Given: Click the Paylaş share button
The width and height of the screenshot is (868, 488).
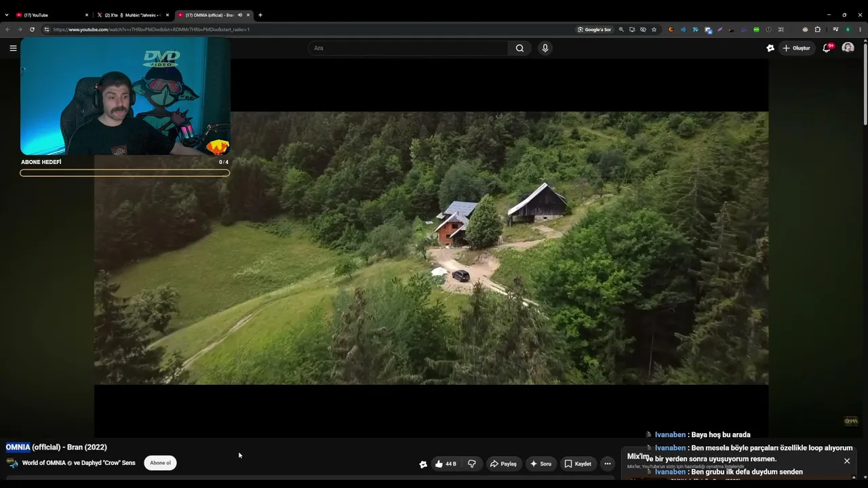Looking at the screenshot, I should pos(504,464).
